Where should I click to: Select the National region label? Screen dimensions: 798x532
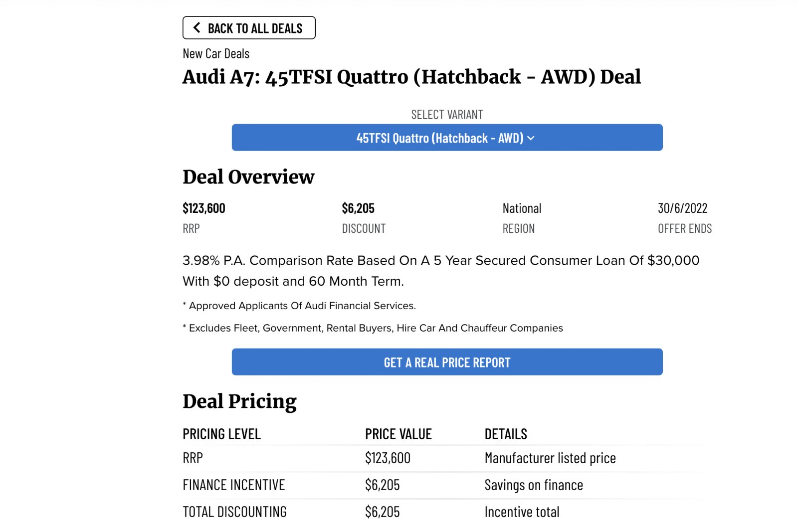click(x=521, y=208)
